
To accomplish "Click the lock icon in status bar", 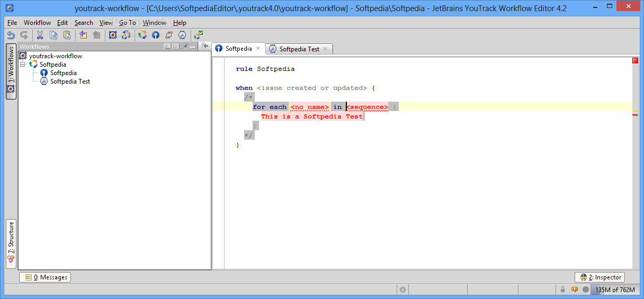I will (x=562, y=289).
